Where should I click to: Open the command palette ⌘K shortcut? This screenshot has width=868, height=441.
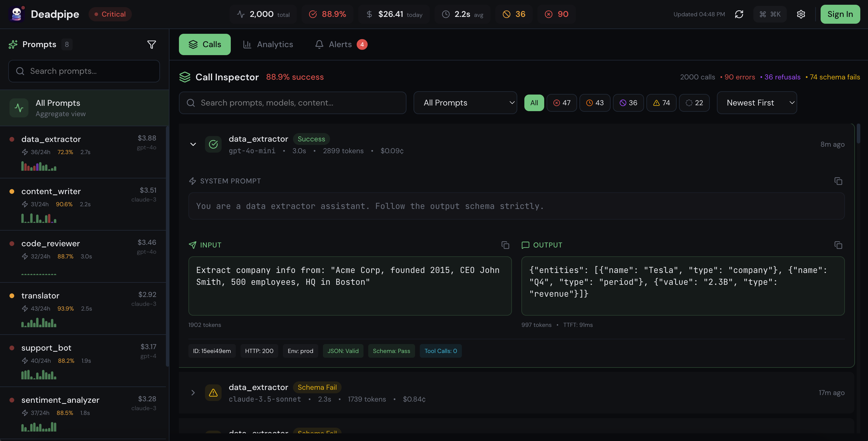pos(770,14)
